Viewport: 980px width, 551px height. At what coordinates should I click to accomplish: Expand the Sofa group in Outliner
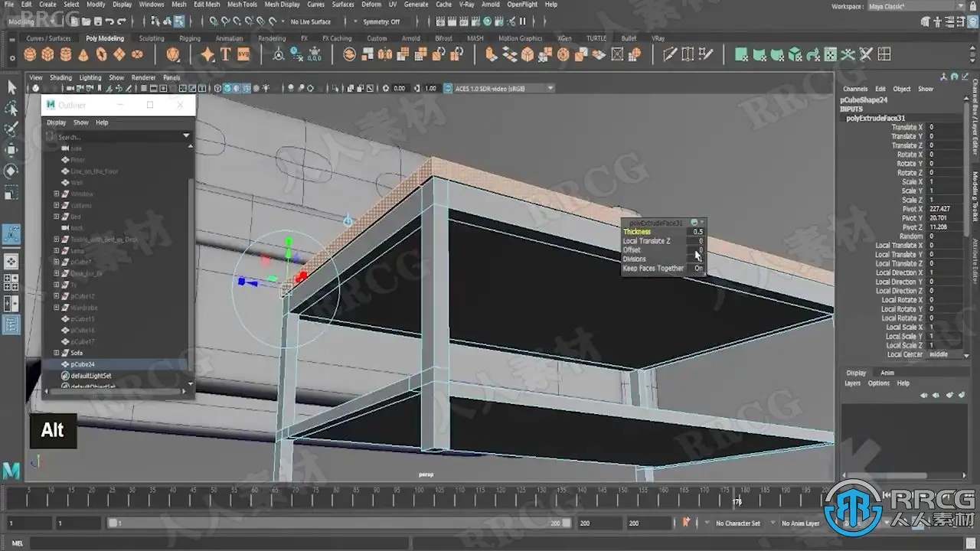point(57,353)
